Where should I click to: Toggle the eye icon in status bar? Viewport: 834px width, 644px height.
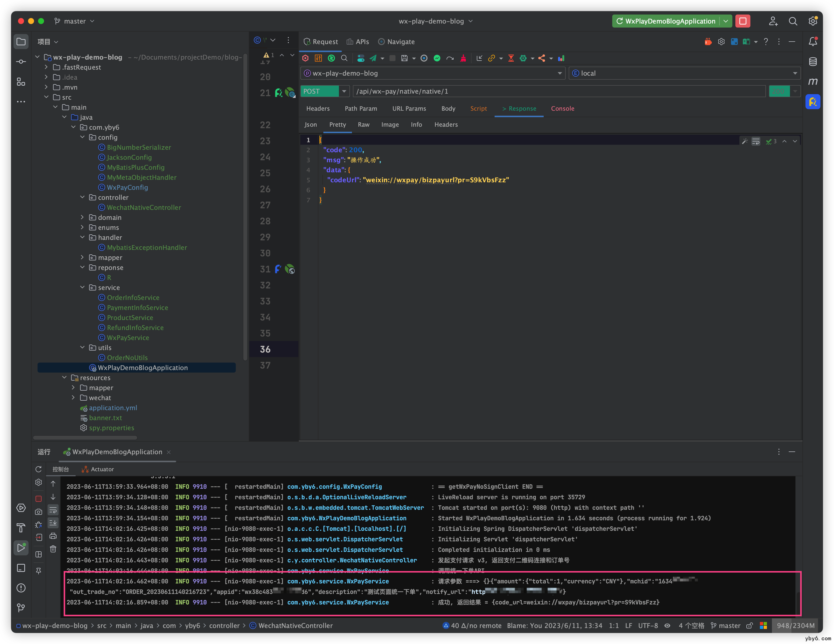667,625
